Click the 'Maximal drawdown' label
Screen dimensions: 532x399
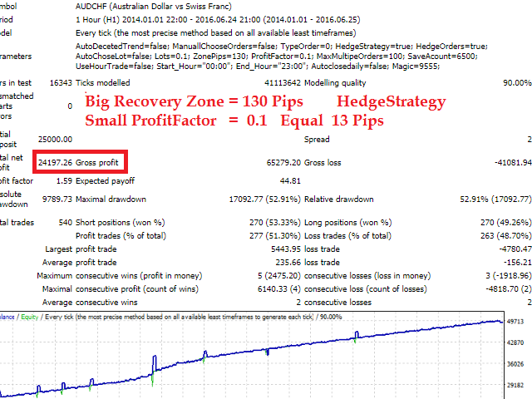coord(111,199)
